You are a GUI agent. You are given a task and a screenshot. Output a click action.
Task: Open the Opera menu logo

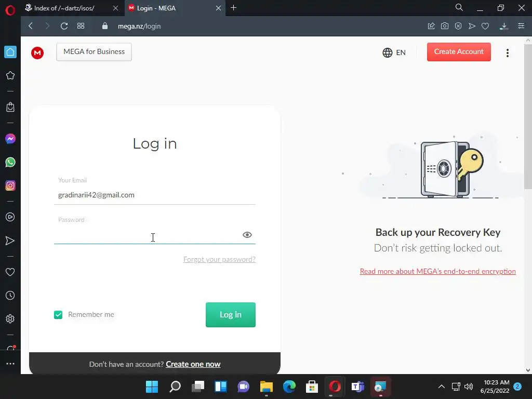(x=10, y=10)
